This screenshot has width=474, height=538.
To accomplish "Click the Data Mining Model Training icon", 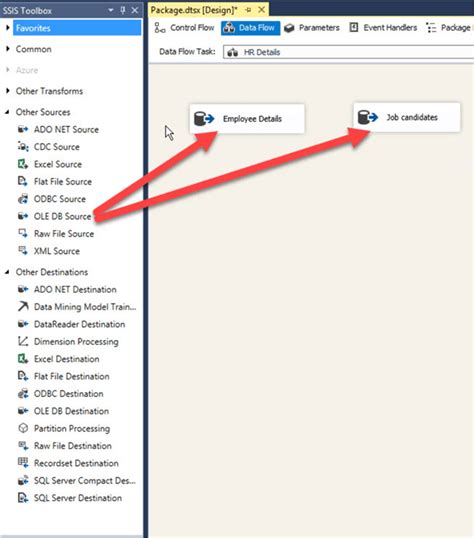I will 23,306.
